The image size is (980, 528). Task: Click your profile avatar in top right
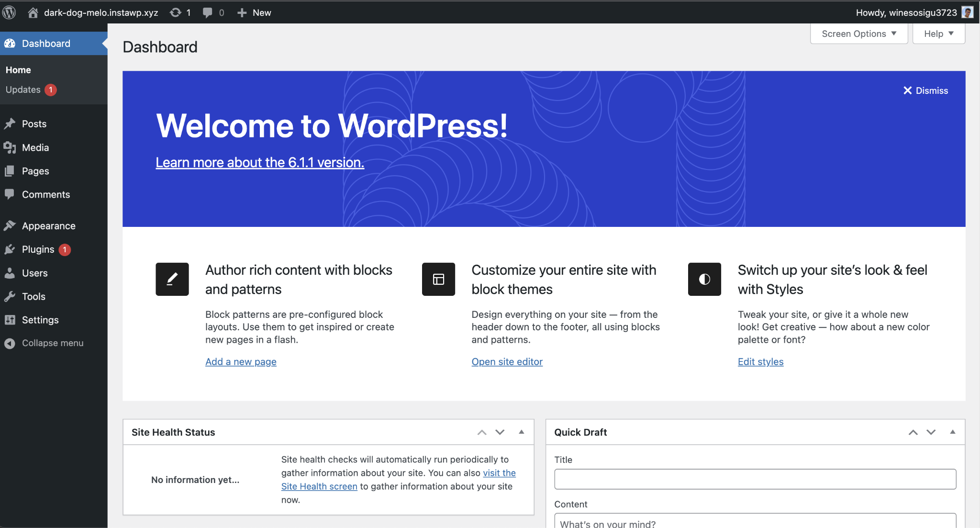click(967, 12)
